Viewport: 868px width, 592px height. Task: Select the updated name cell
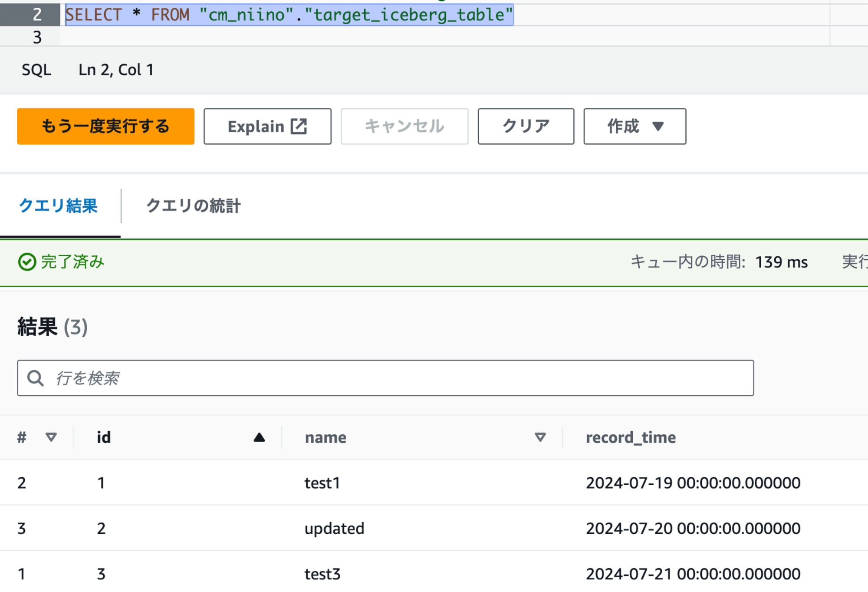[334, 529]
